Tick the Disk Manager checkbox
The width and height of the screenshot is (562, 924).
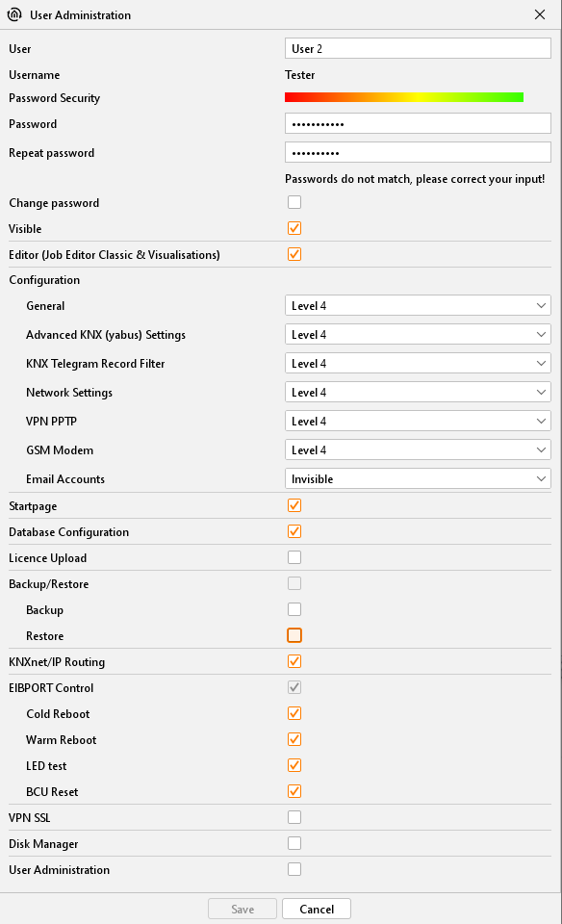tap(294, 843)
